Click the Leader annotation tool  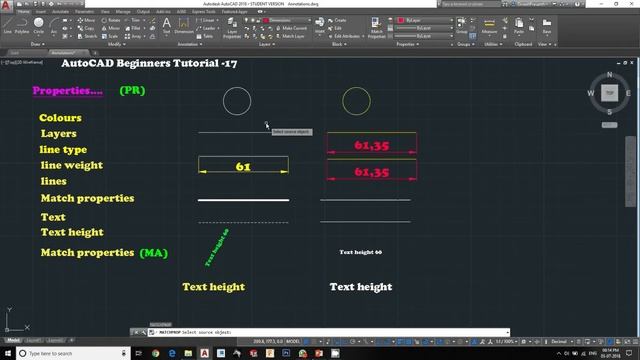pos(206,28)
